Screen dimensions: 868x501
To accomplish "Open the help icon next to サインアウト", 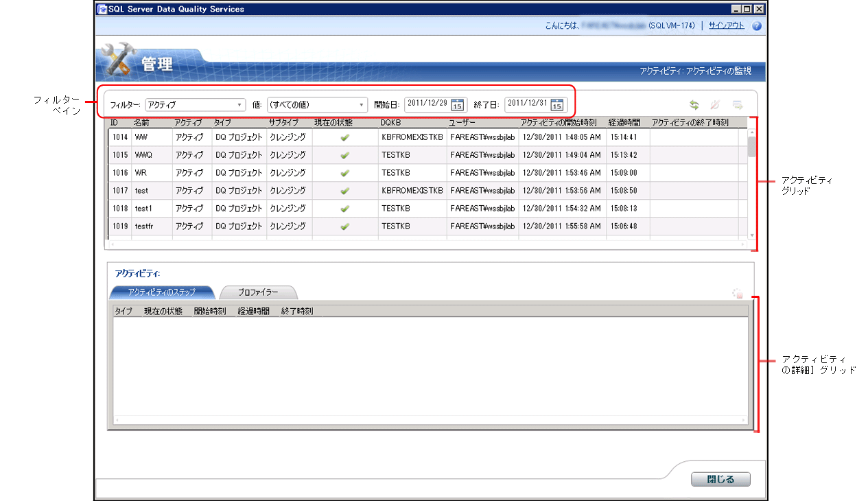I will tap(757, 26).
